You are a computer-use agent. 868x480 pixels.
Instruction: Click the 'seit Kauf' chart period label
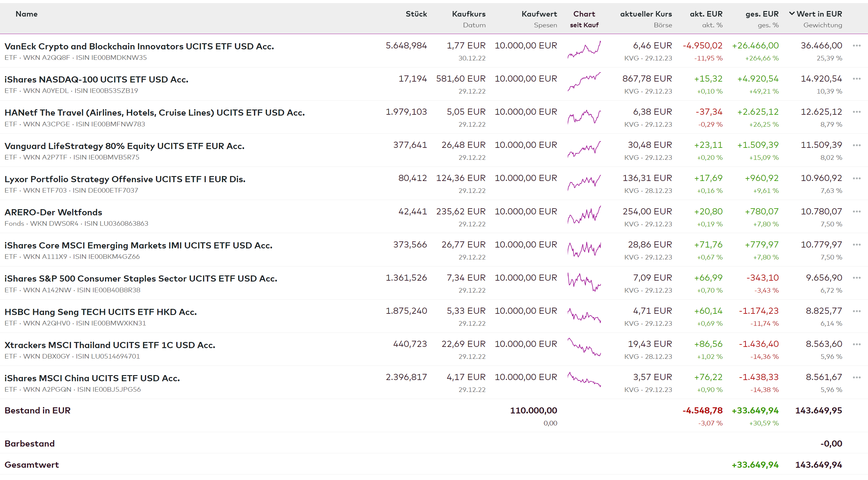pyautogui.click(x=584, y=25)
